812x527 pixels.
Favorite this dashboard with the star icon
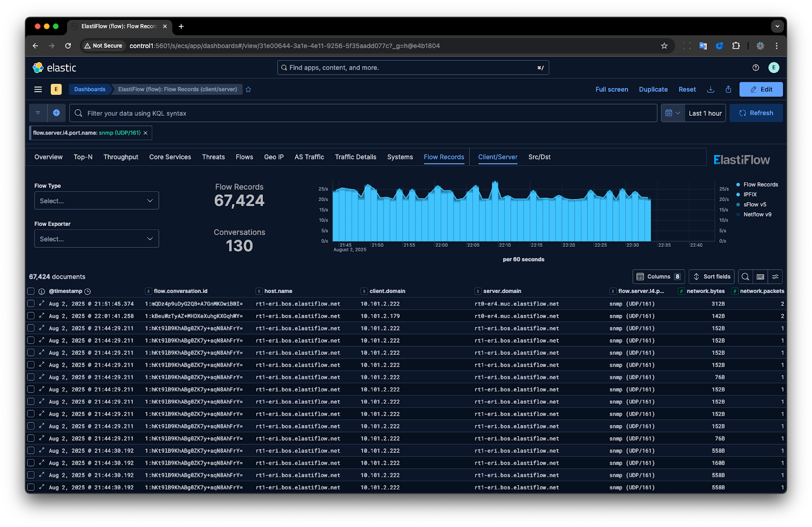coord(248,89)
